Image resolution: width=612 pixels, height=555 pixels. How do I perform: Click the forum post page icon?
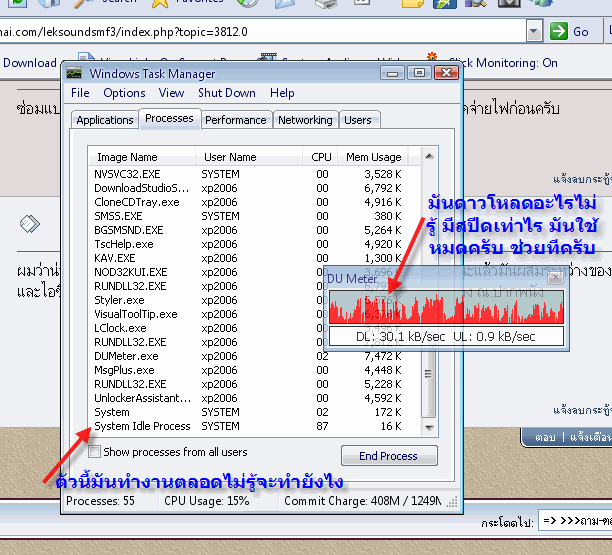pyautogui.click(x=30, y=224)
